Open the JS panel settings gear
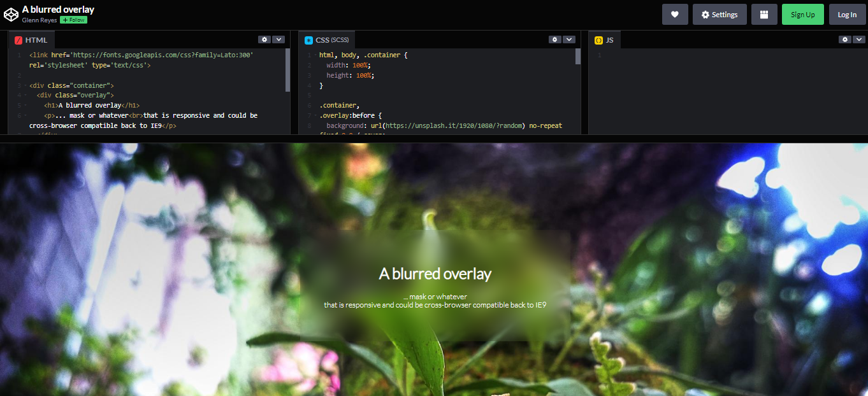 (845, 39)
